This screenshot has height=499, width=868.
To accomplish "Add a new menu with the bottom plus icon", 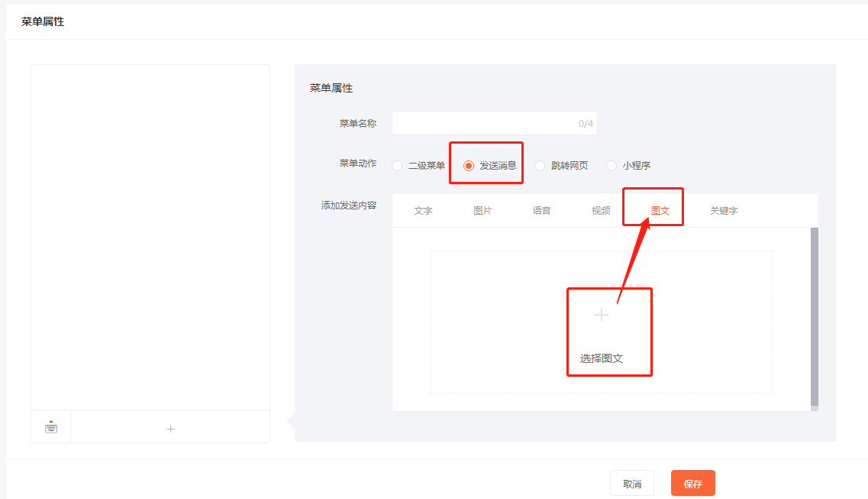I will coord(170,429).
